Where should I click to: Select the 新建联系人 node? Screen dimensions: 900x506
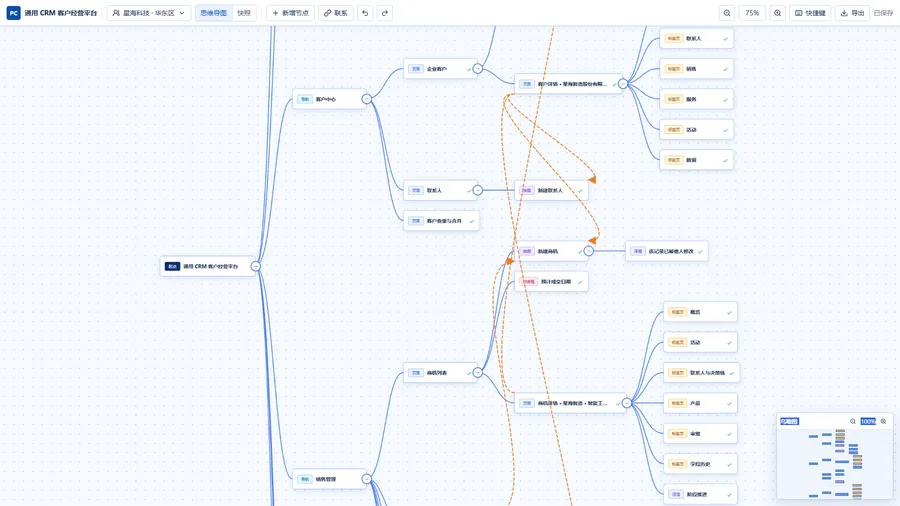click(551, 190)
